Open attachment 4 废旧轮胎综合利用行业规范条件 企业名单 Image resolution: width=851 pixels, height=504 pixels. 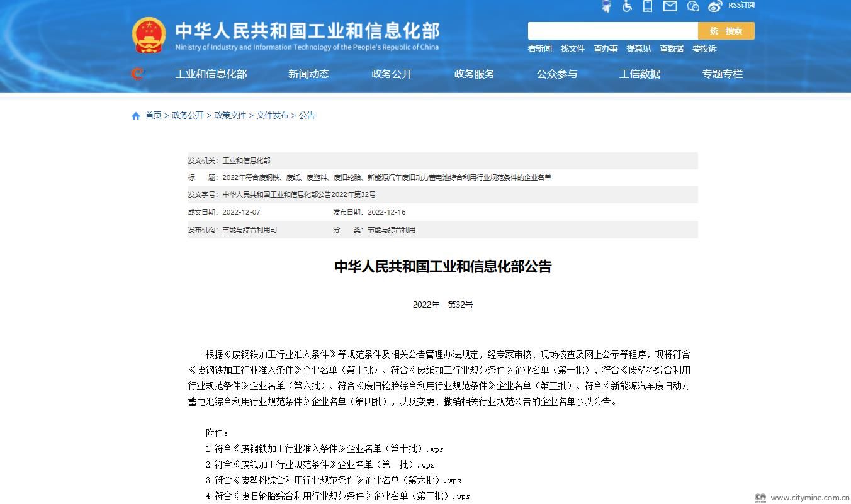coord(338,496)
